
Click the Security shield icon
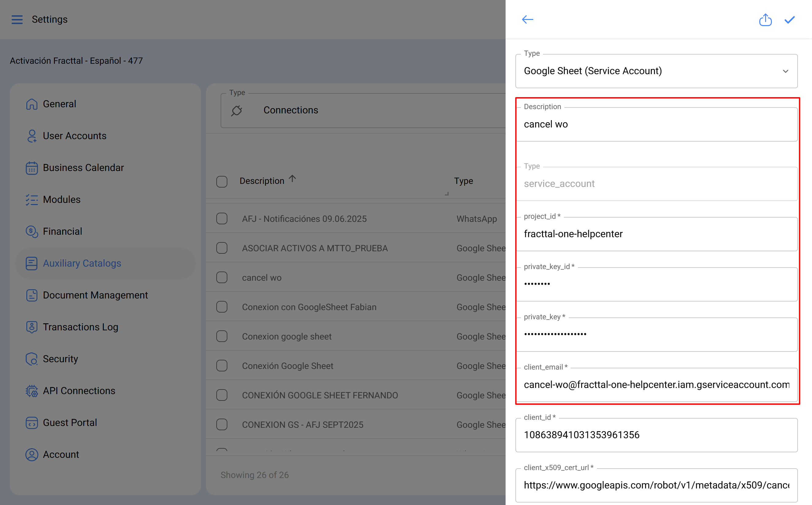point(32,359)
